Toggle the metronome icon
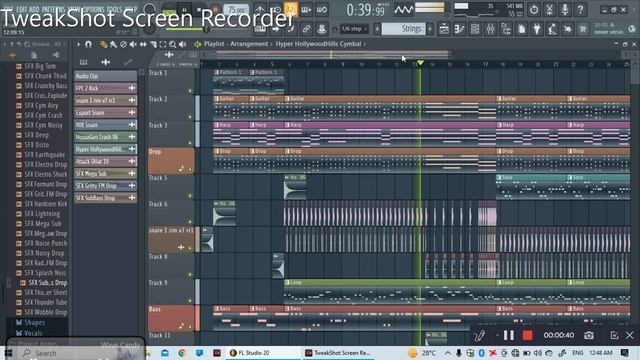Image resolution: width=640 pixels, height=360 pixels. click(x=260, y=9)
